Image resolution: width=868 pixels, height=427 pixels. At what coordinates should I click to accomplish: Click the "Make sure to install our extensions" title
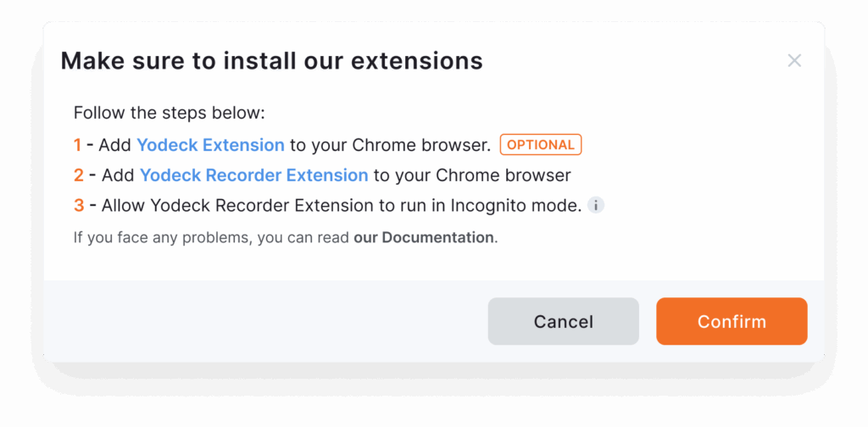pyautogui.click(x=271, y=61)
